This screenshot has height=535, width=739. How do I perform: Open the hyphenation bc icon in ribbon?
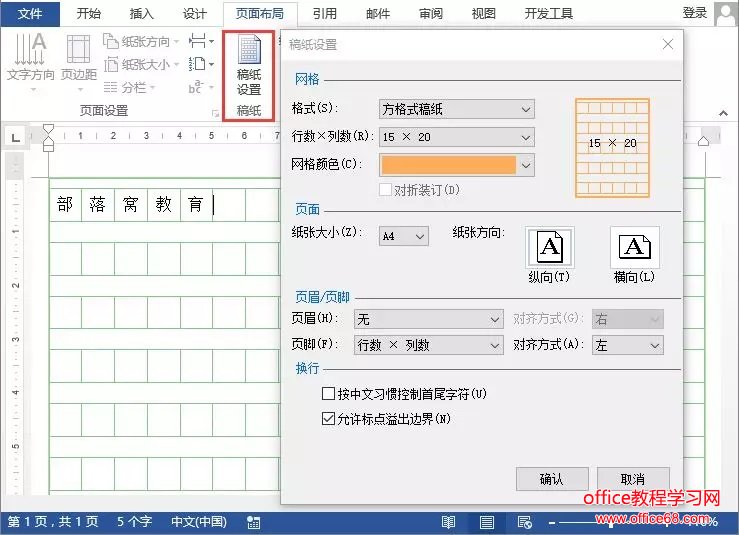pyautogui.click(x=201, y=87)
